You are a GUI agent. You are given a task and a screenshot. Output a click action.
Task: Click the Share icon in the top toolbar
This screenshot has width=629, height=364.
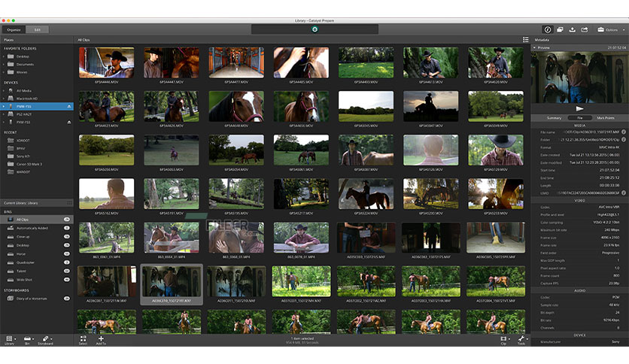click(x=585, y=29)
